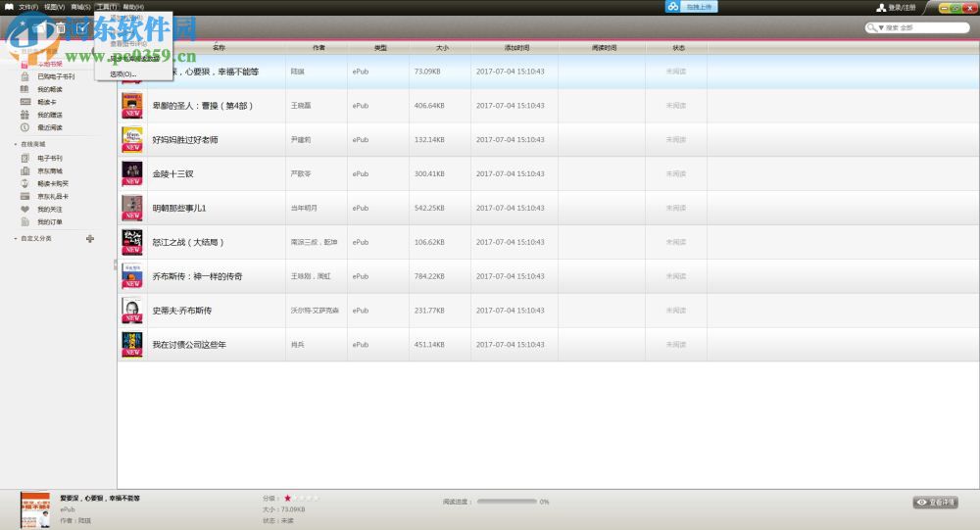Click the gift icon beside 我的赠送
Image resolution: width=980 pixels, height=530 pixels.
point(25,115)
